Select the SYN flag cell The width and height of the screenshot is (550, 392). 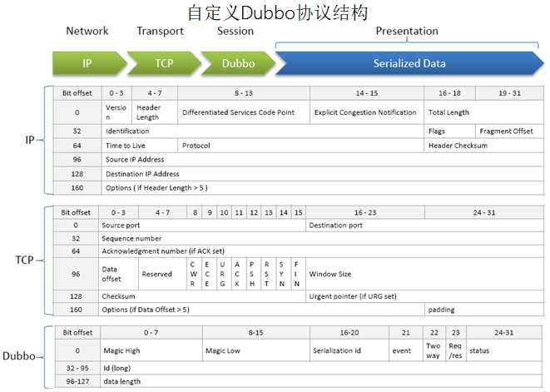[x=284, y=274]
